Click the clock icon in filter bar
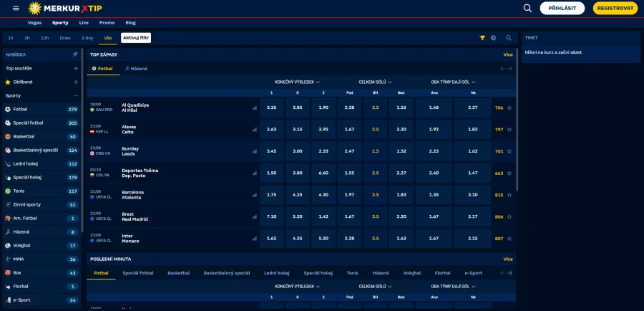The height and width of the screenshot is (311, 644). (x=493, y=38)
